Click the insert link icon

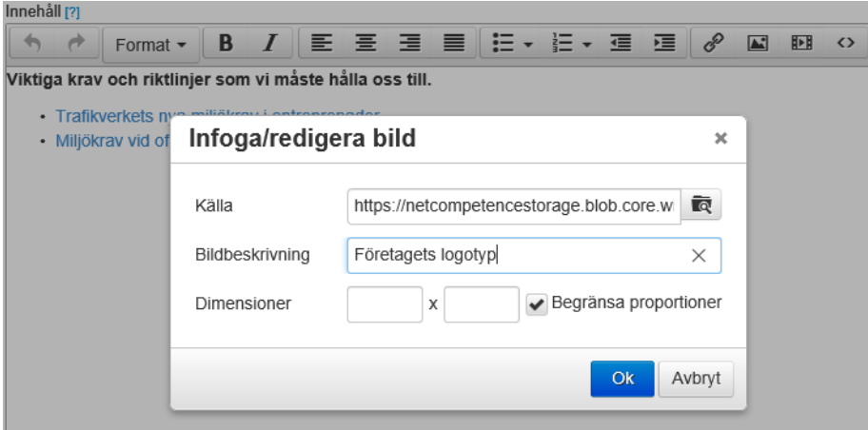709,44
